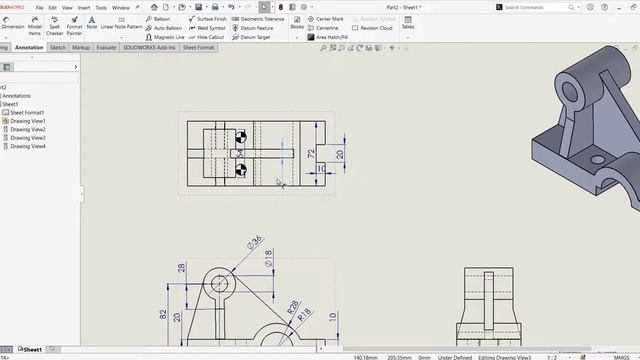
Task: Open the Help question mark icon
Action: point(604,7)
